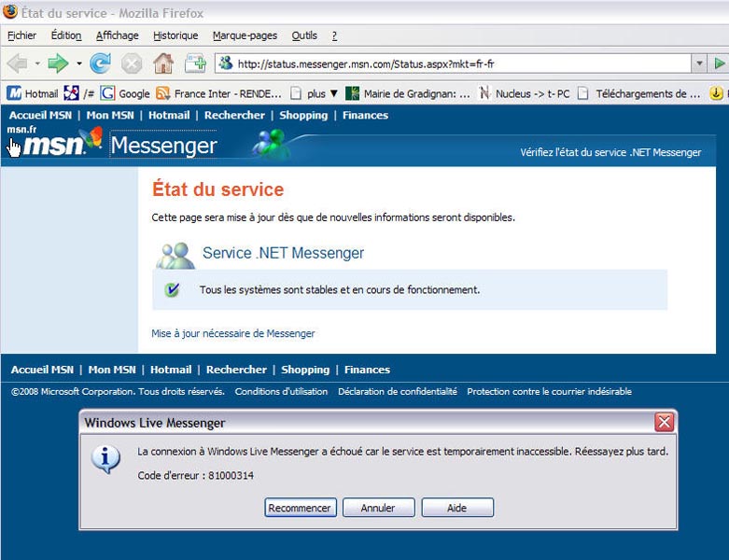Click footer Rechercher link
Screen dimensions: 729x560
(236, 370)
